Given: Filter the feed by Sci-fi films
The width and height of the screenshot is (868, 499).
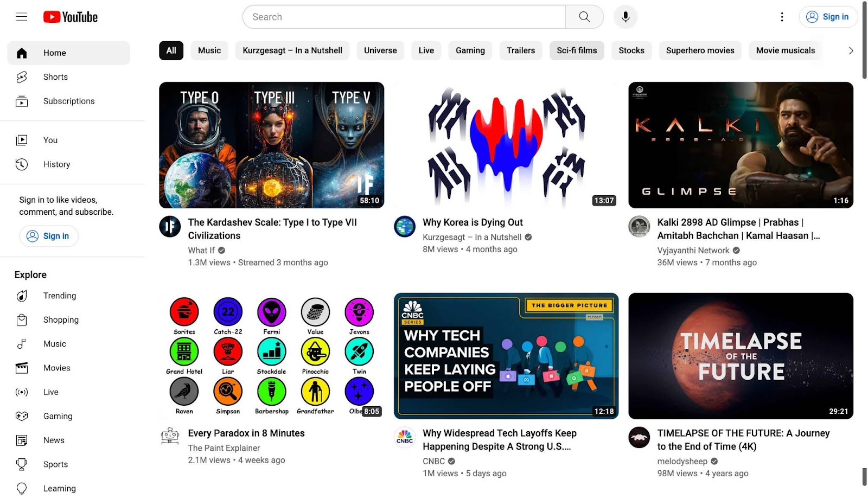Looking at the screenshot, I should pyautogui.click(x=577, y=50).
